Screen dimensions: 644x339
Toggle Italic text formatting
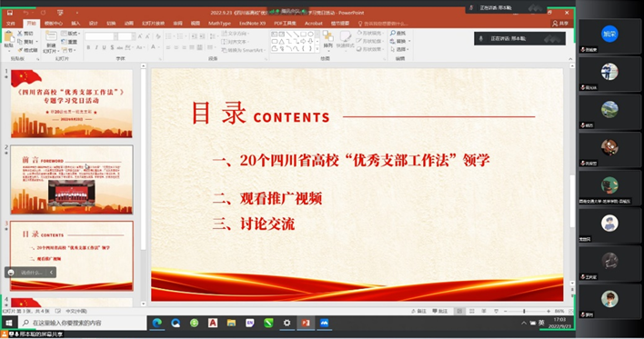tap(96, 47)
